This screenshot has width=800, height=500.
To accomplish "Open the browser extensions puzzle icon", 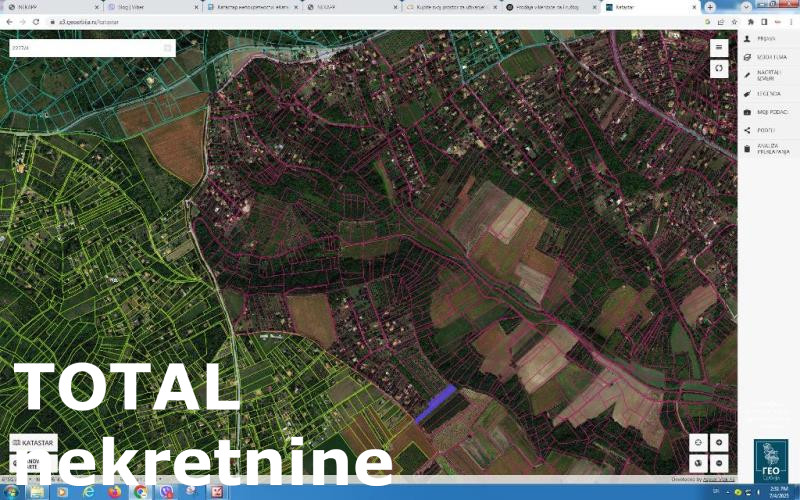I will [x=751, y=22].
